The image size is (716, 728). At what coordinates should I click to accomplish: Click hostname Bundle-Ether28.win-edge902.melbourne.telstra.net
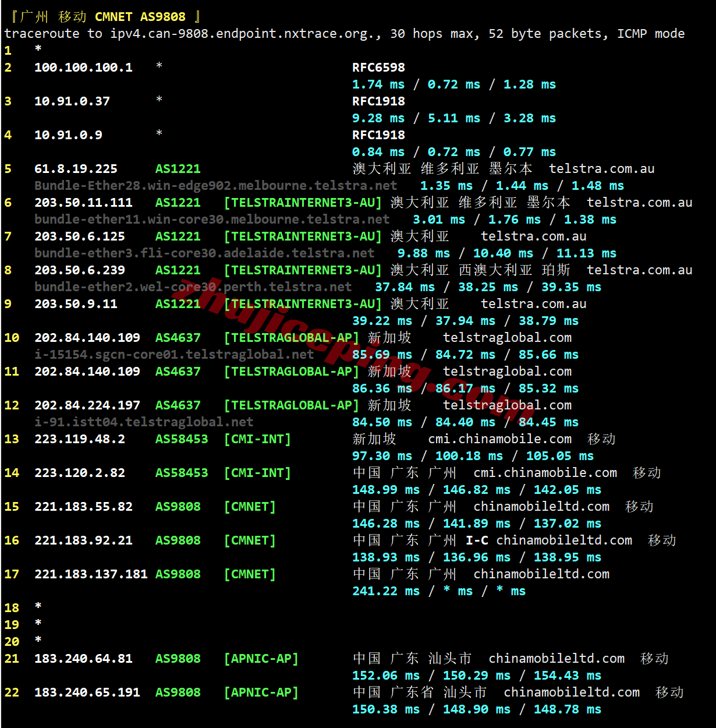coord(216,186)
